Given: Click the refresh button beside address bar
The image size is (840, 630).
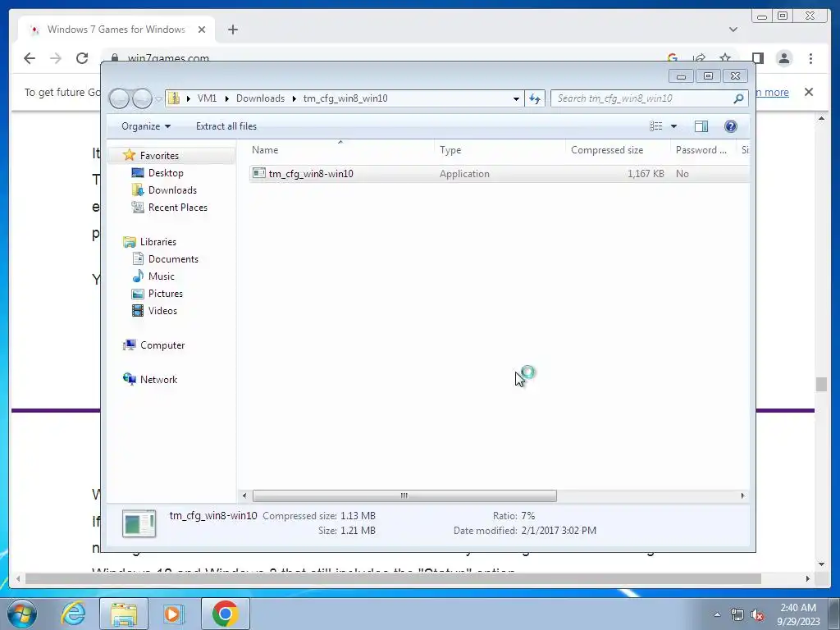Looking at the screenshot, I should point(535,98).
